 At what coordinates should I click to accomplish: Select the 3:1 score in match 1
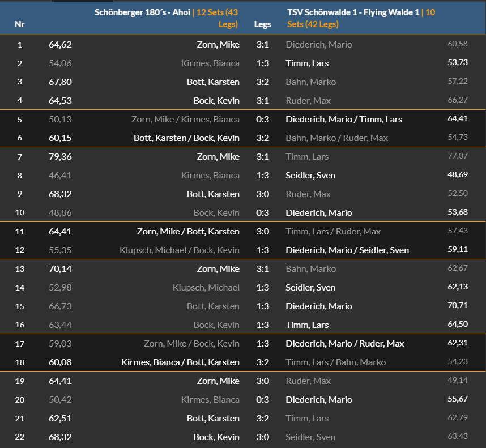[x=262, y=45]
